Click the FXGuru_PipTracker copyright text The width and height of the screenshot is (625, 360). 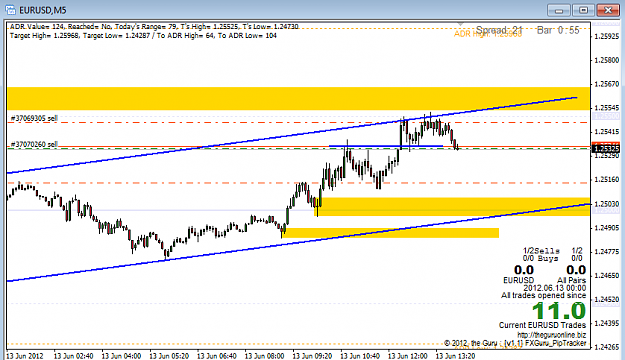pyautogui.click(x=515, y=343)
